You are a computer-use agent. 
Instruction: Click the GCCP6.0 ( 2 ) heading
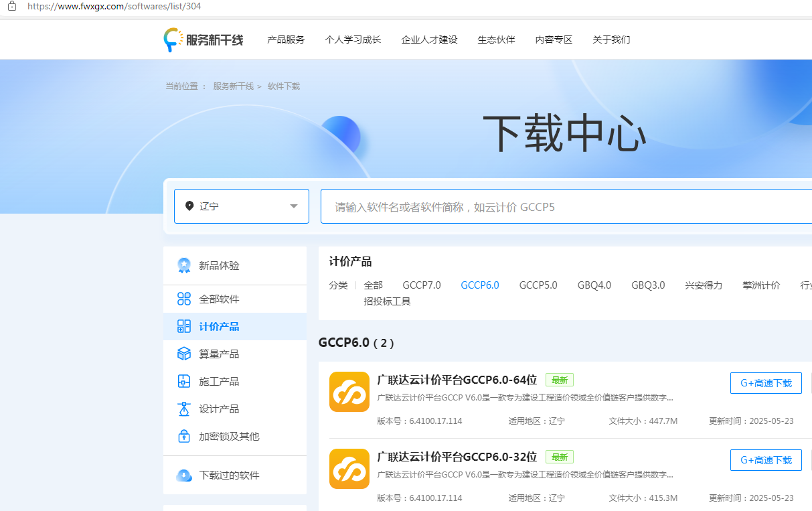coord(356,342)
